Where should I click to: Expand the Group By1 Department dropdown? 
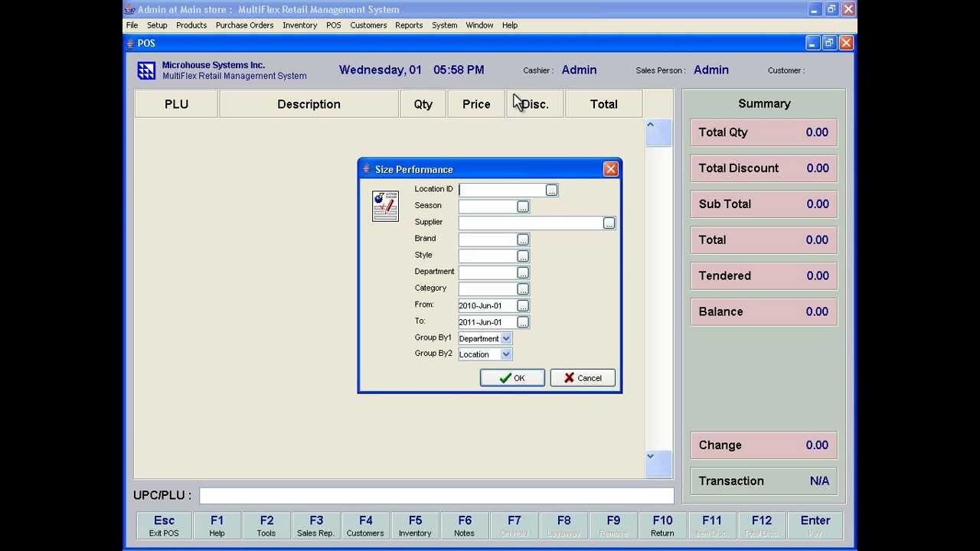(506, 338)
